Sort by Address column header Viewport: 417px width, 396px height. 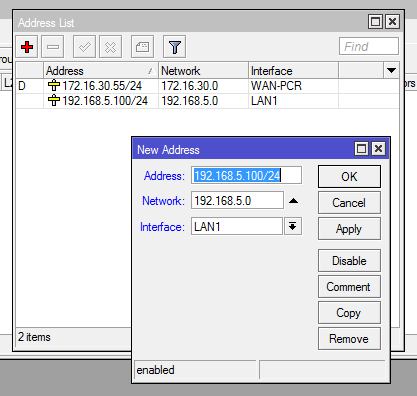[x=101, y=71]
